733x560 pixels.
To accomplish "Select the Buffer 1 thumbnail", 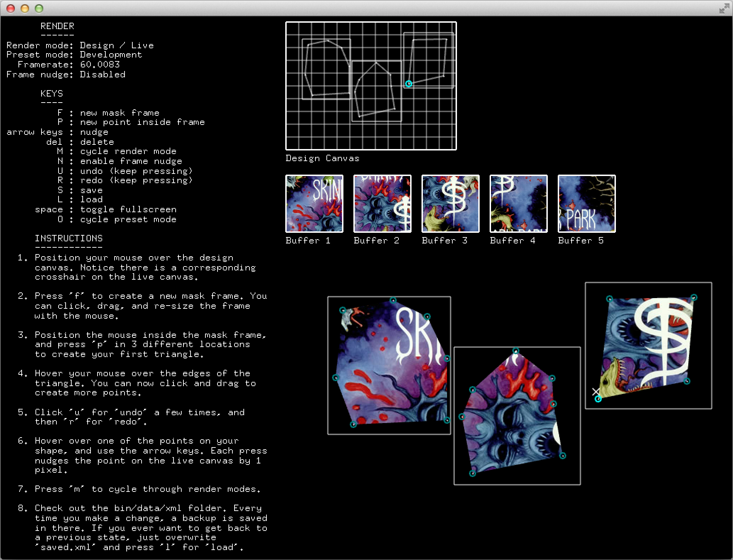I will (x=314, y=204).
